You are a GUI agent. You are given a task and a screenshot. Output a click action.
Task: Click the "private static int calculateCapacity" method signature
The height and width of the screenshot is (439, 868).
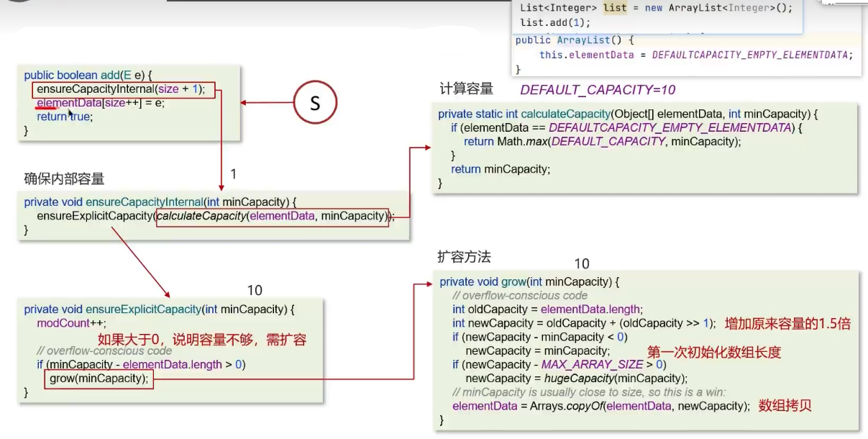(628, 114)
